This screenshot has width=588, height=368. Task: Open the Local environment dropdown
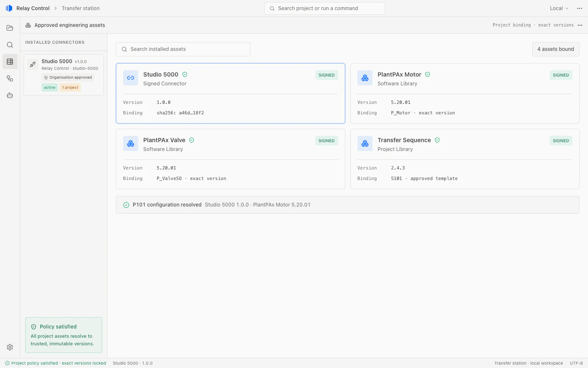coord(559,8)
